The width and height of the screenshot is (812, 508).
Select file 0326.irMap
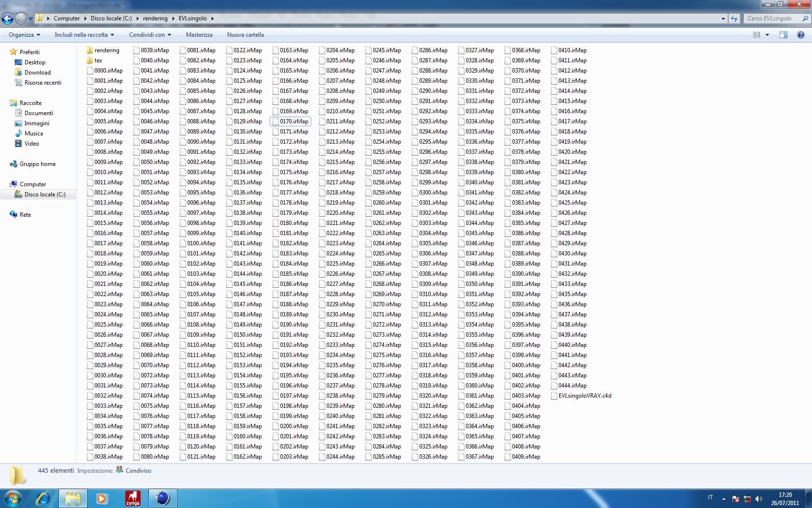pos(430,457)
